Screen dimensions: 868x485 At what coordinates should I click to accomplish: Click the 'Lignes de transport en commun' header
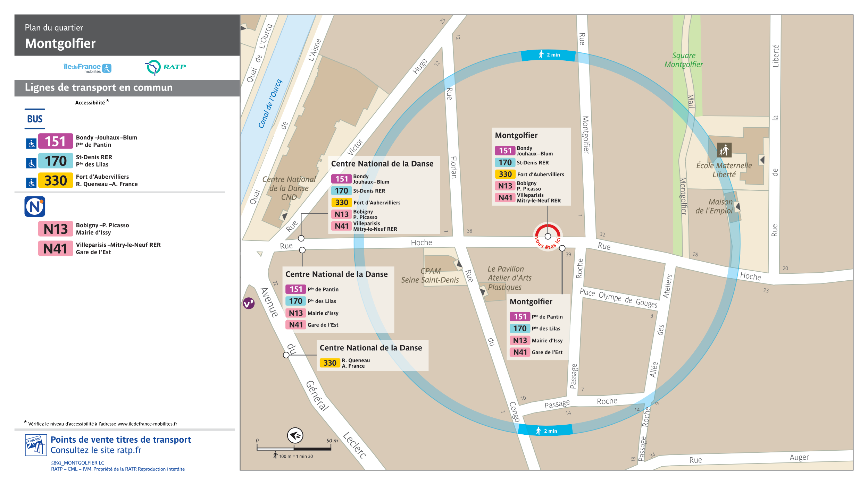click(x=99, y=87)
